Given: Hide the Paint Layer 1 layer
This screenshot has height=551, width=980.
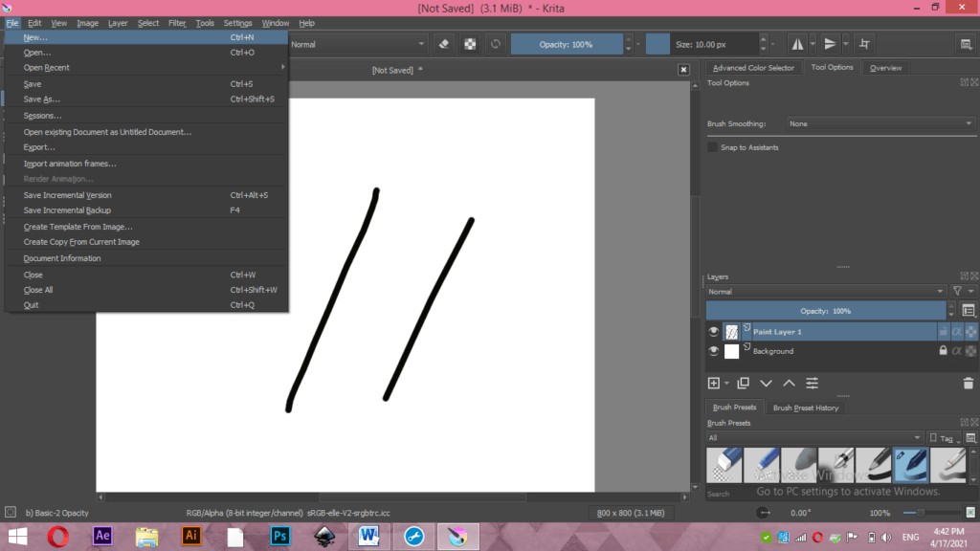Looking at the screenshot, I should click(x=713, y=331).
